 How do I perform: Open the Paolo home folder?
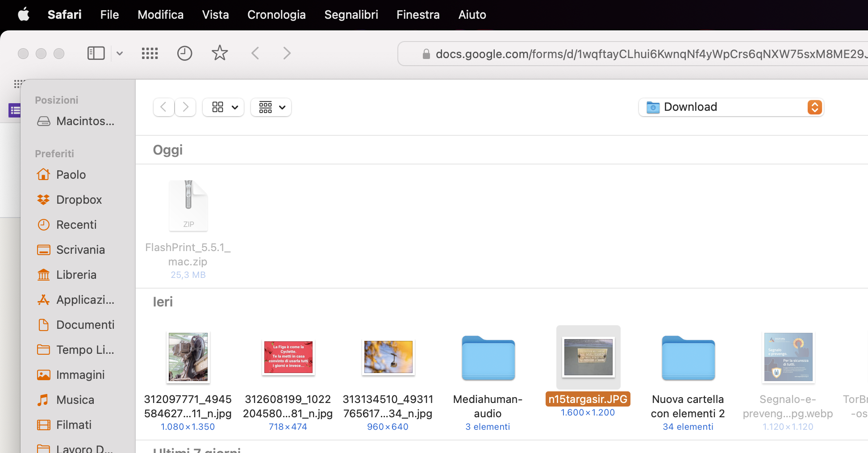tap(62, 175)
